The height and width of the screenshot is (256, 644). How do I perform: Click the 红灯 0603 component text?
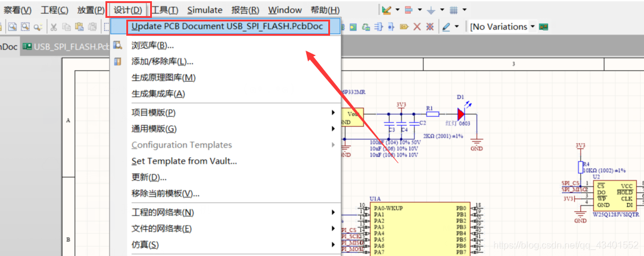coord(458,123)
